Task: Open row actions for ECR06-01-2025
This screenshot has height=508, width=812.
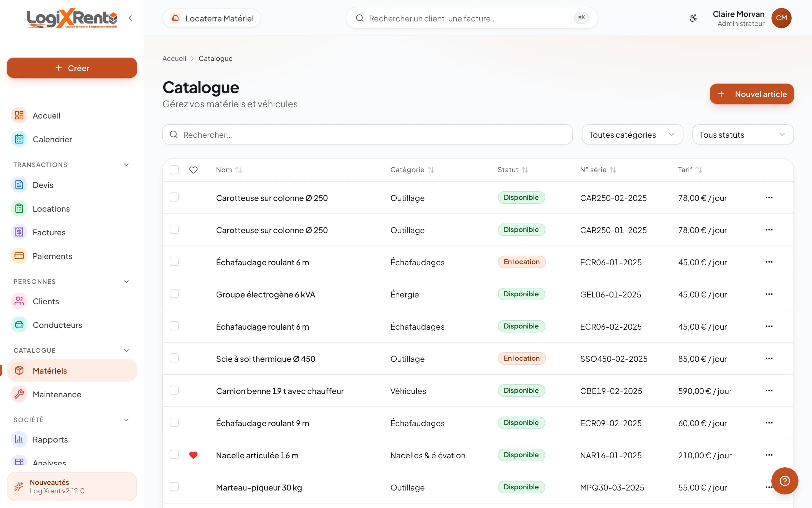Action: pos(769,262)
